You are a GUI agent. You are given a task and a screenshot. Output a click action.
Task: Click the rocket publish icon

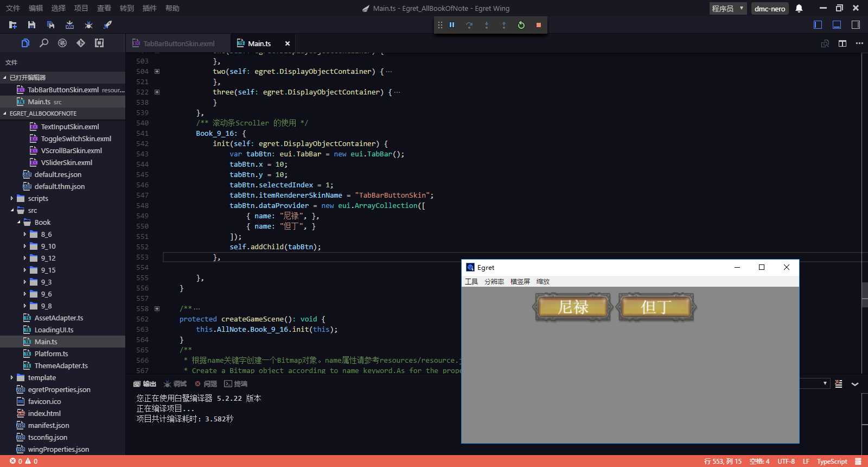coord(107,25)
